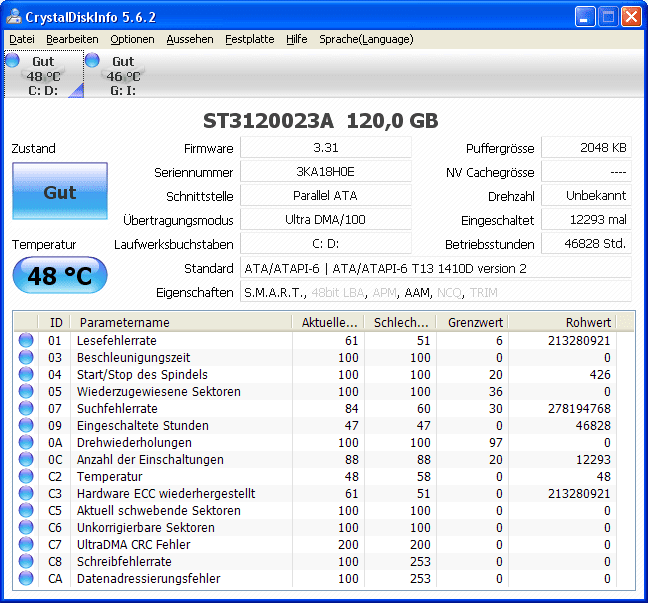
Task: Click the empty NV Cachegrösse field
Action: (586, 172)
